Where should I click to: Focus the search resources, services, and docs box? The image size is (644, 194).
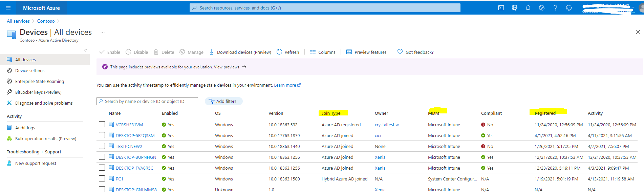coord(325,8)
